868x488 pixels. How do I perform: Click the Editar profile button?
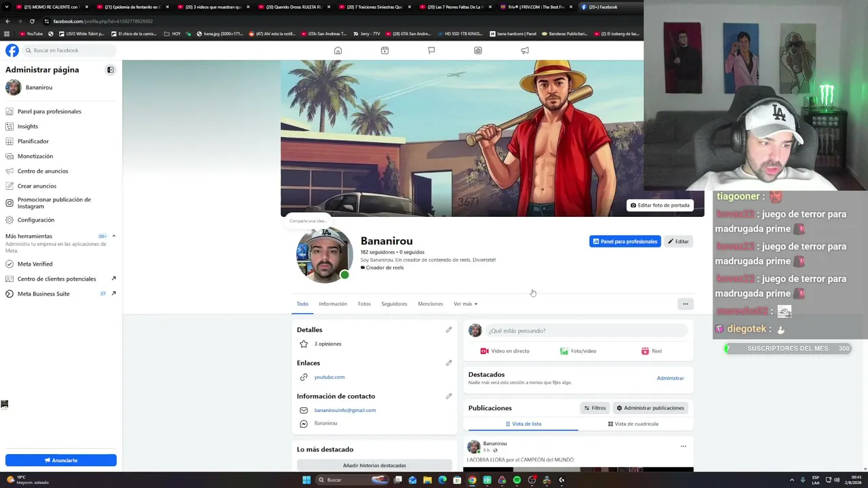tap(678, 241)
